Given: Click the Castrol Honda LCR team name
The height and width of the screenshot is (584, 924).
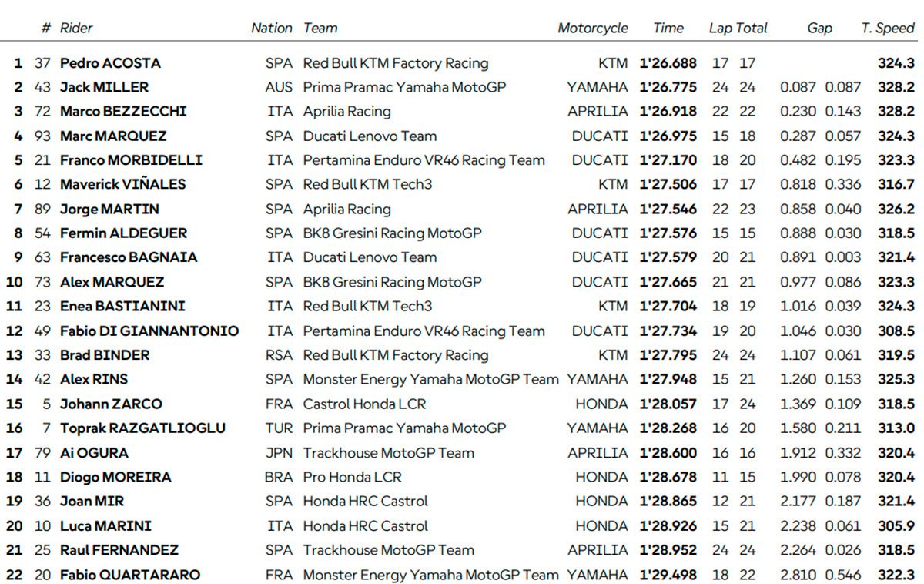Looking at the screenshot, I should click(364, 404).
